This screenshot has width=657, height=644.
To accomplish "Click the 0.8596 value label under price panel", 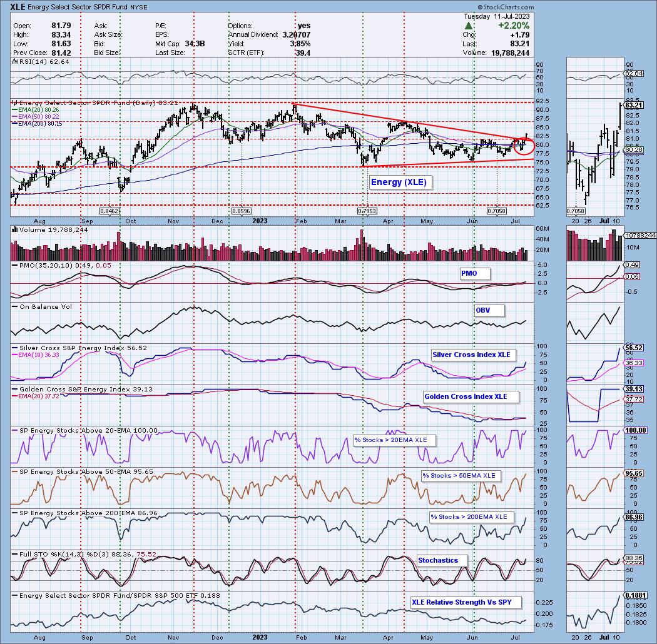I will 242,211.
